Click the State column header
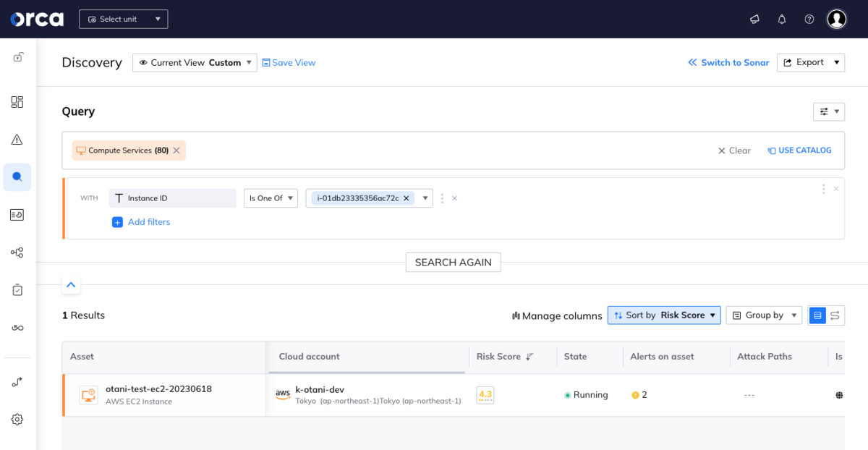Image resolution: width=868 pixels, height=450 pixels. point(575,357)
